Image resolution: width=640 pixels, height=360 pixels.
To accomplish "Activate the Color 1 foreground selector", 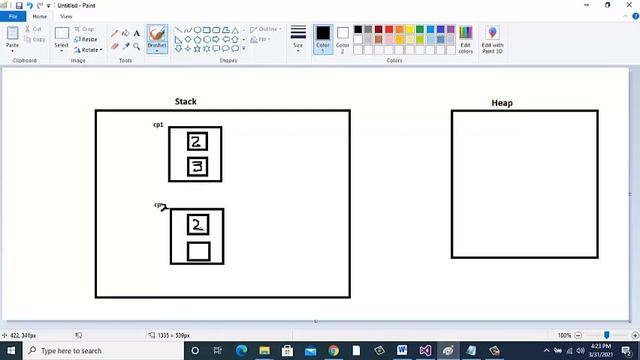I will [323, 40].
